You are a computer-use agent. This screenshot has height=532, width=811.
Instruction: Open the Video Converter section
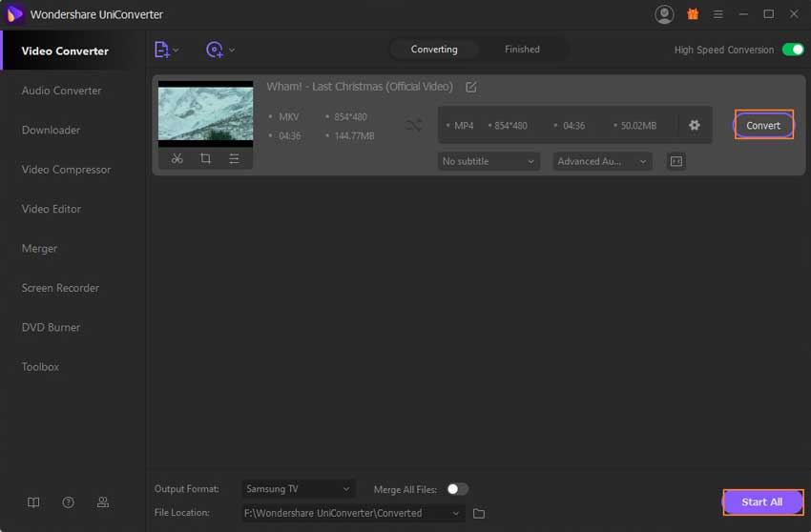(65, 51)
